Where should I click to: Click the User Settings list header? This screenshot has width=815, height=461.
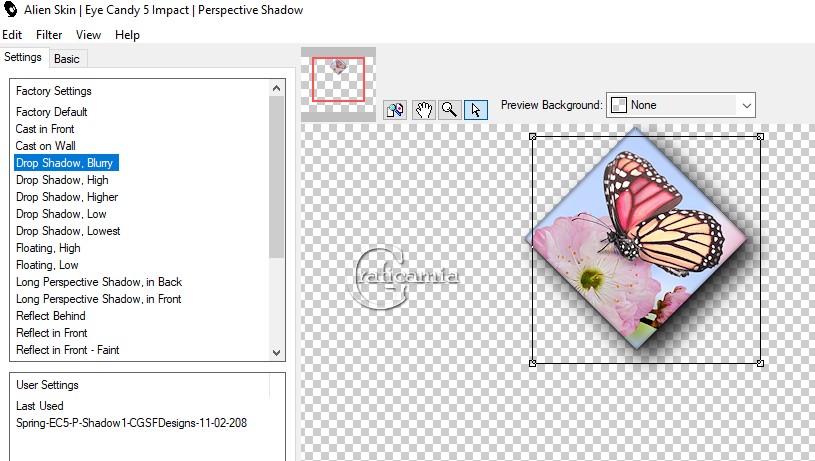click(x=47, y=385)
